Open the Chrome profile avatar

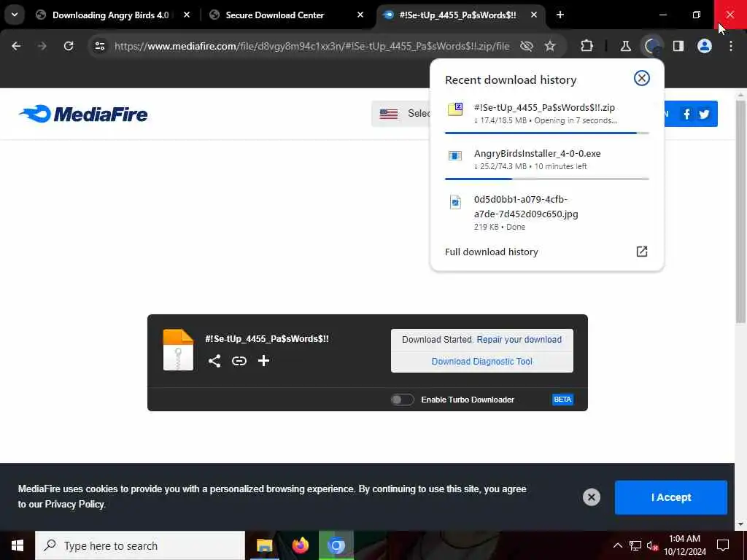click(705, 46)
